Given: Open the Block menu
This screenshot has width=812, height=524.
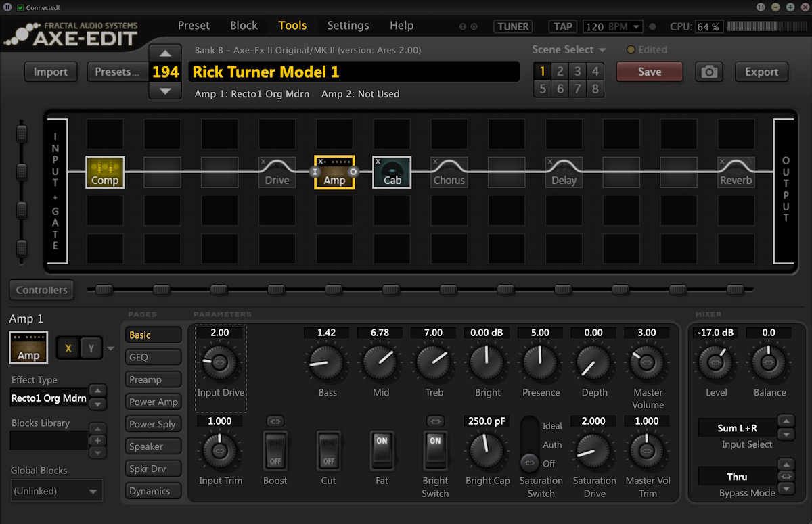Looking at the screenshot, I should point(244,26).
